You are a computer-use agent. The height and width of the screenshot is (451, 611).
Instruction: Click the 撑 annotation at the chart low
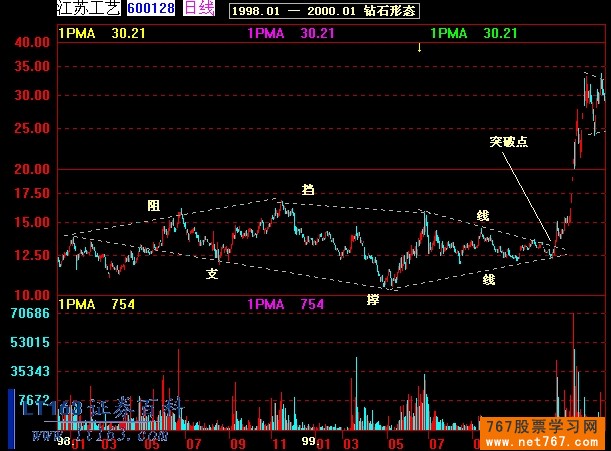373,299
